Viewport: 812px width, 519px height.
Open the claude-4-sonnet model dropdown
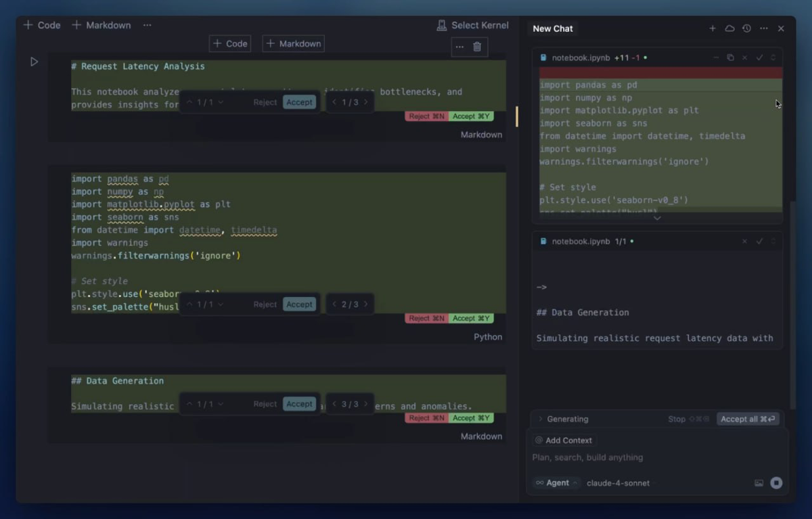tap(618, 483)
